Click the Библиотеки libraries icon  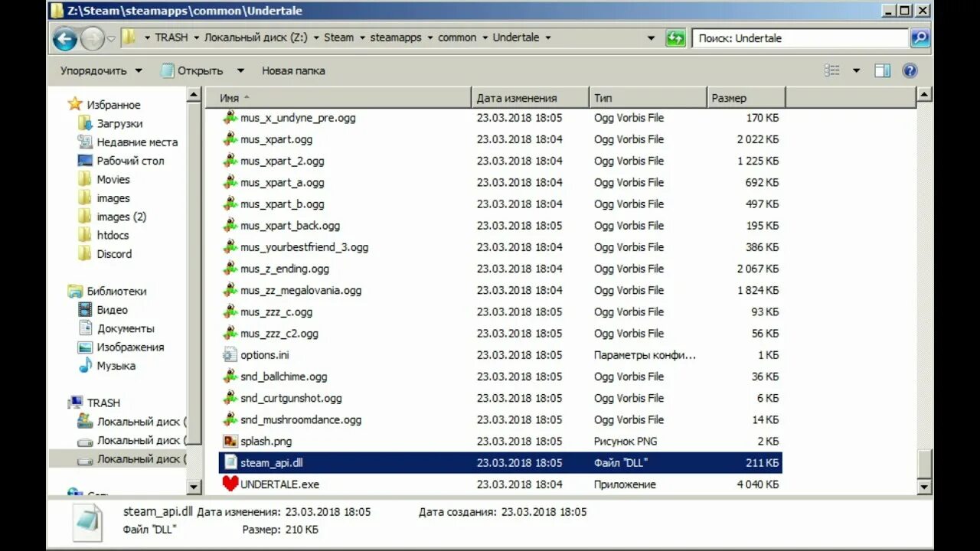point(75,291)
